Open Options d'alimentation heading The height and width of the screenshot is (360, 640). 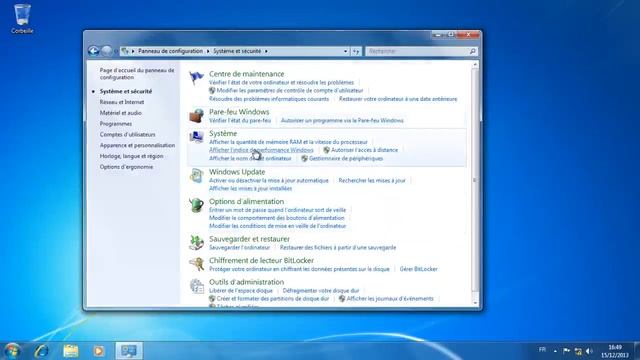point(247,201)
